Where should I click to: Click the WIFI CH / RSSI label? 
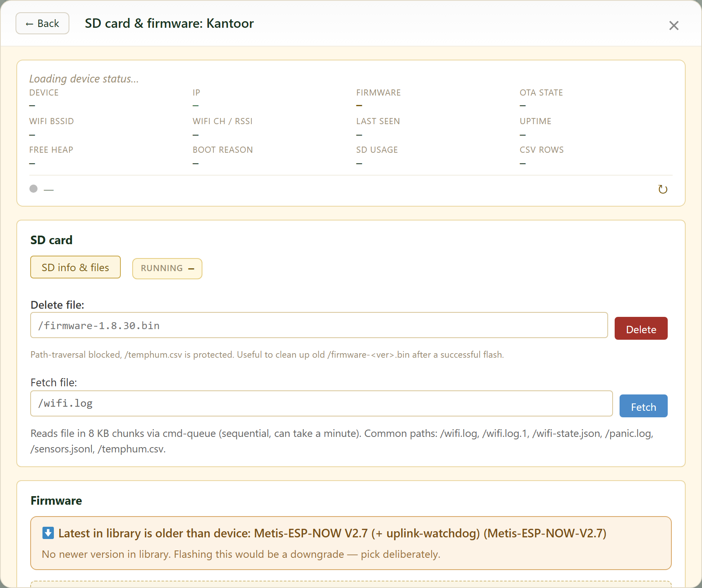(x=222, y=121)
